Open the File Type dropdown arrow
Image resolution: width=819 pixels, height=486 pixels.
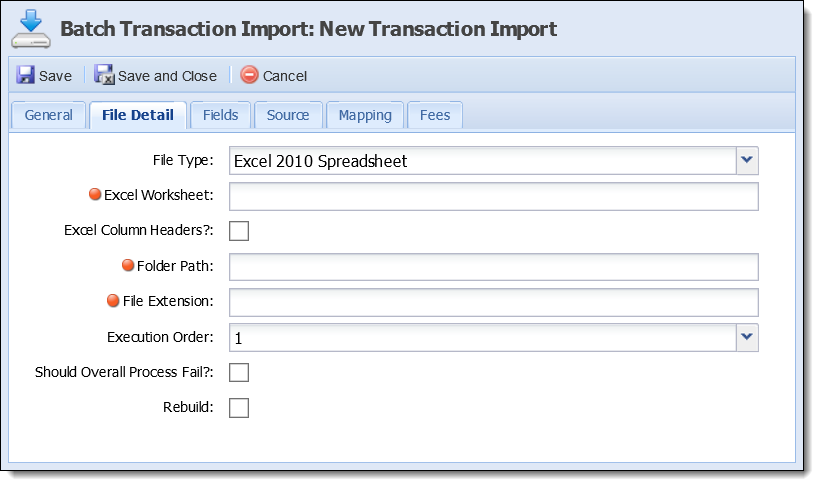[x=747, y=160]
